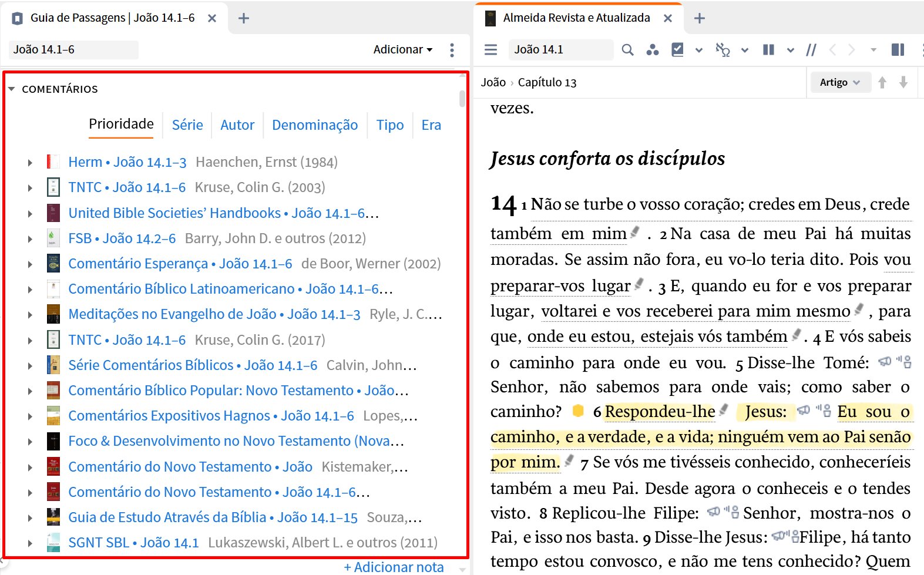924x575 pixels.
Task: Open Comentário Bíblico Popular: Novo Testamento link
Action: [238, 391]
